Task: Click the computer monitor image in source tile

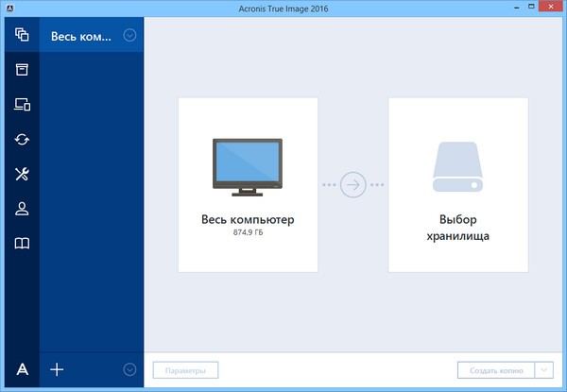Action: [x=248, y=166]
